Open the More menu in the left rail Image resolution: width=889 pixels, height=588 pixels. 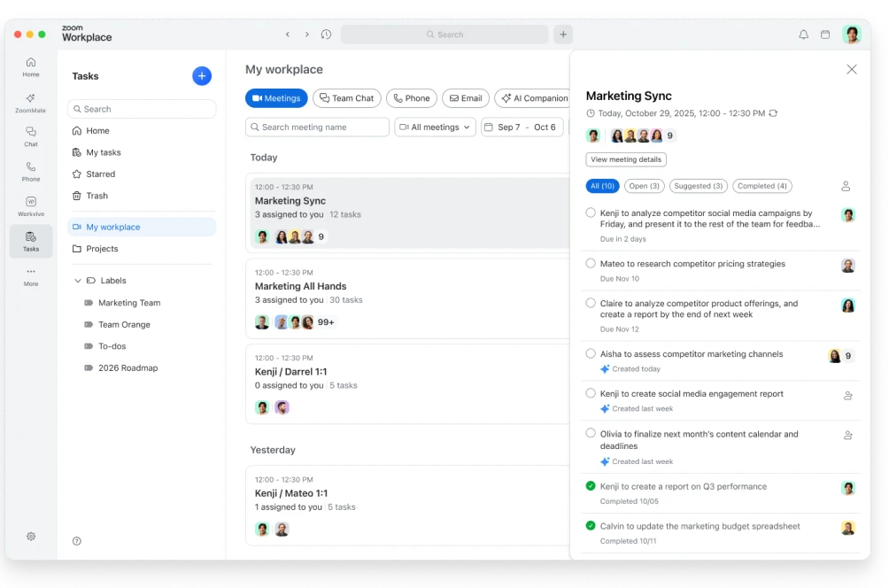(x=31, y=276)
